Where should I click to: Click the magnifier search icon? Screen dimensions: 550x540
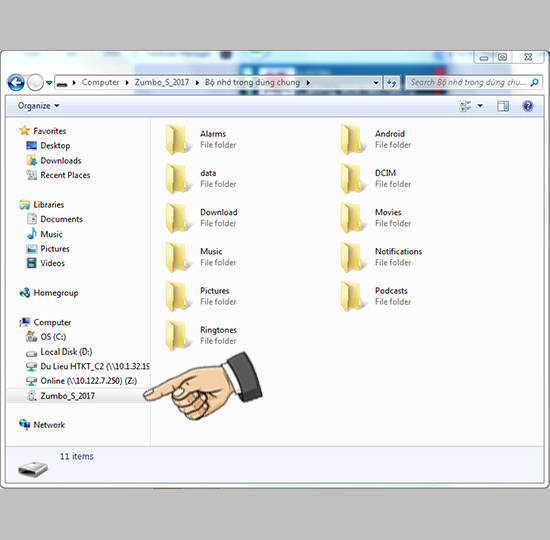point(535,82)
